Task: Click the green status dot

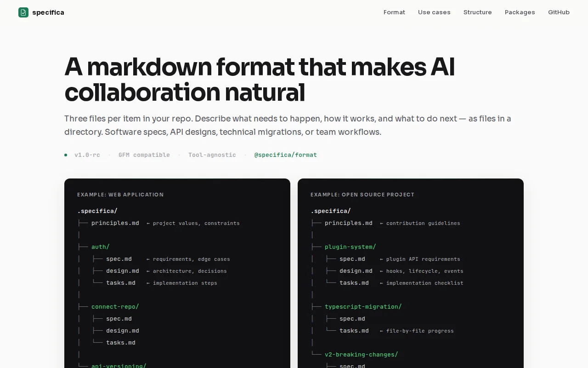Action: coord(66,155)
